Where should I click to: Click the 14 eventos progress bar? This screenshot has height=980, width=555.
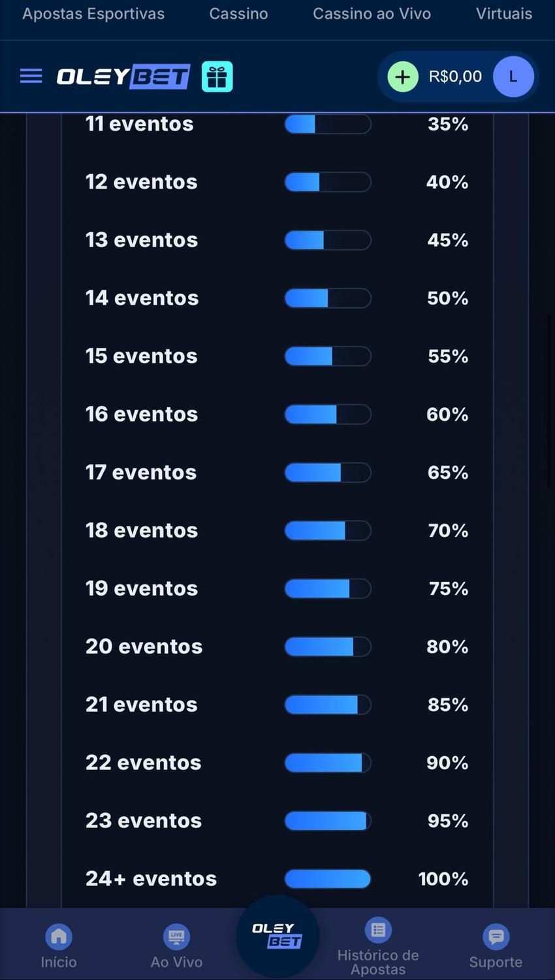[x=328, y=298]
